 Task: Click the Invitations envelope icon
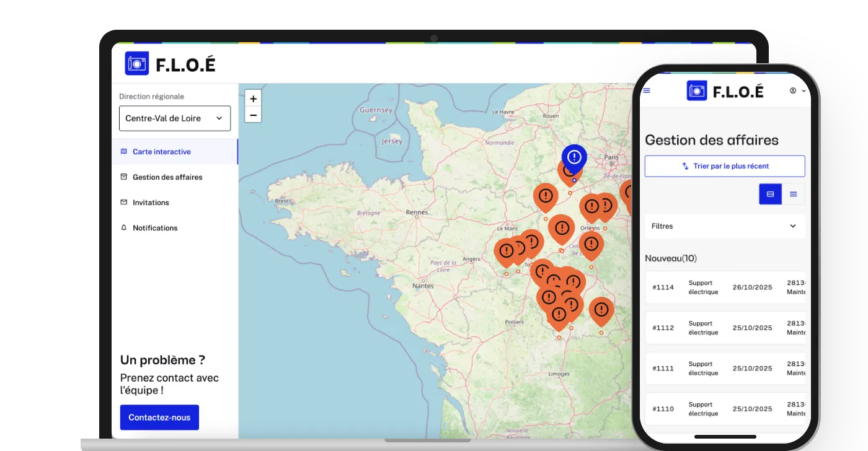click(123, 202)
